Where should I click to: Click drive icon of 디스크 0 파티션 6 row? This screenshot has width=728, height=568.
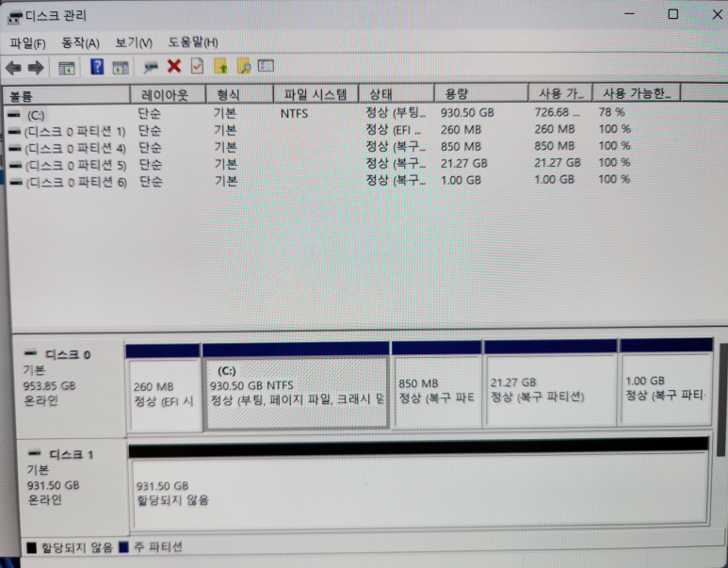coord(16,182)
